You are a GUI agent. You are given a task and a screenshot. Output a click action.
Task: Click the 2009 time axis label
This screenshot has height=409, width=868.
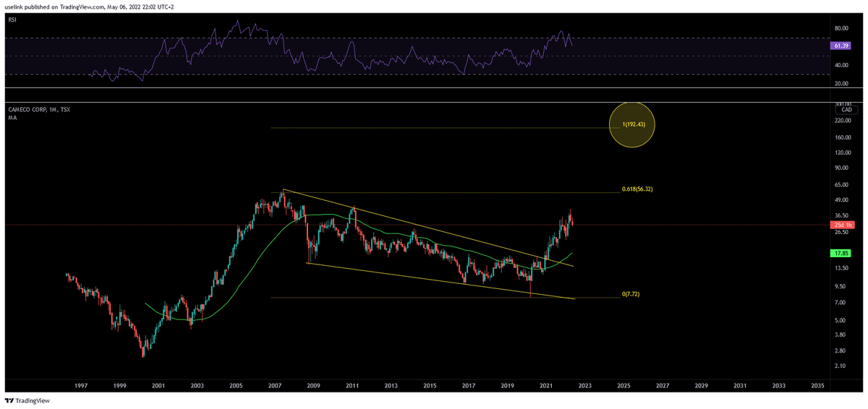tap(314, 386)
